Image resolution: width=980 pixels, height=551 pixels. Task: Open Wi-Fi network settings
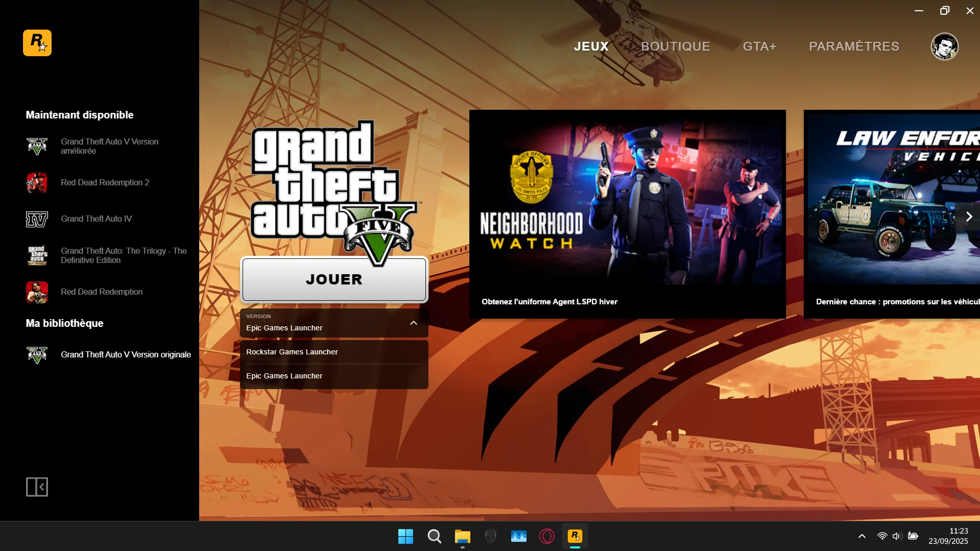click(882, 536)
